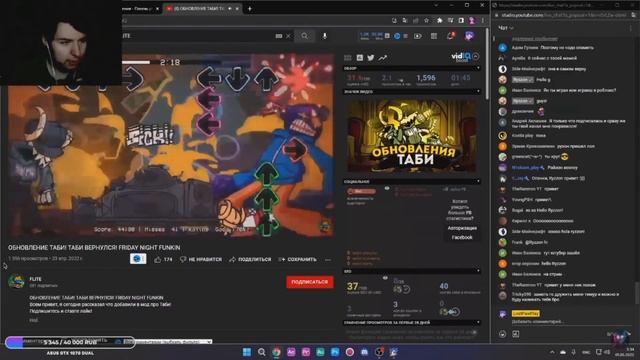Open YouTube notifications bell
640x360 pixels.
tap(451, 36)
